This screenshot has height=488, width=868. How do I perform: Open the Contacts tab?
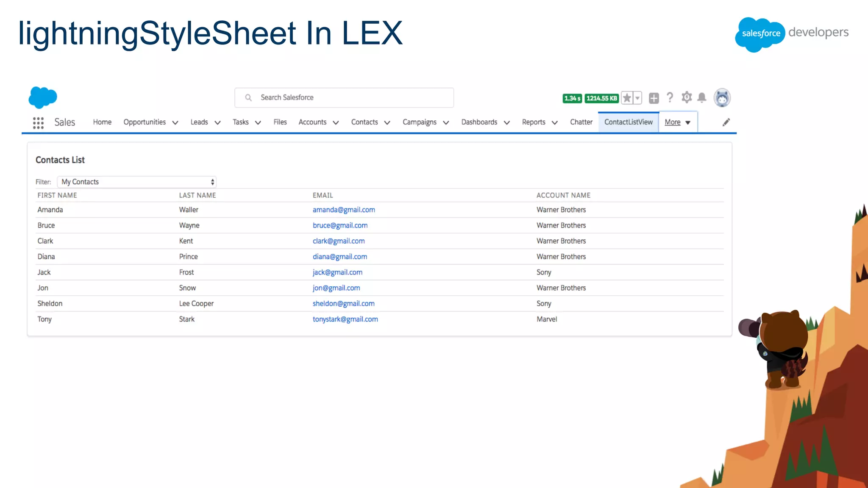364,122
